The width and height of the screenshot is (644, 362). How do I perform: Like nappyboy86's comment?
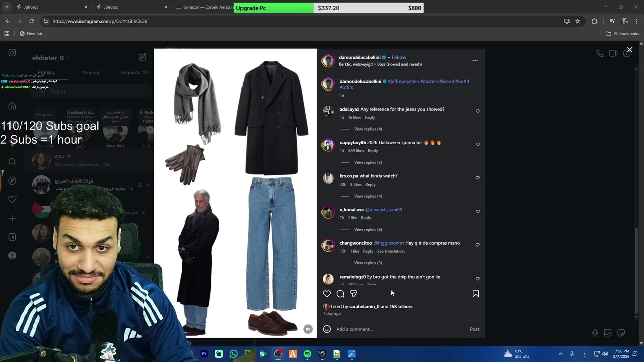coord(478,144)
